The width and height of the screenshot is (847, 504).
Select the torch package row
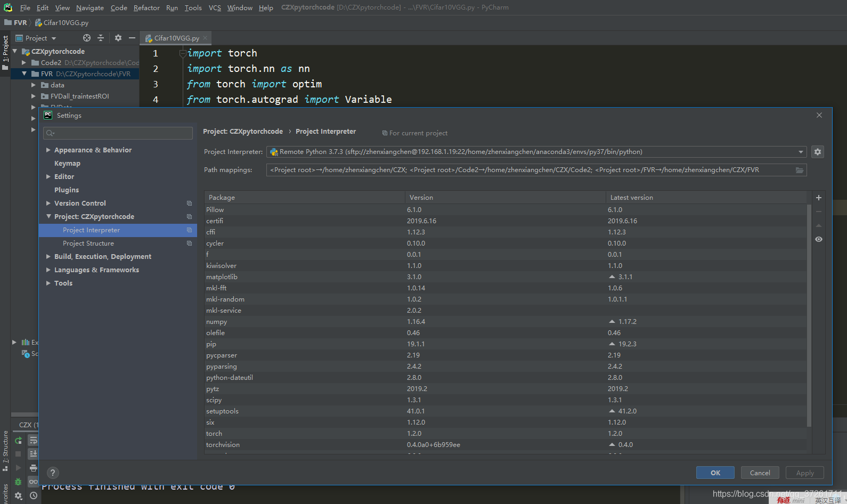click(506, 434)
